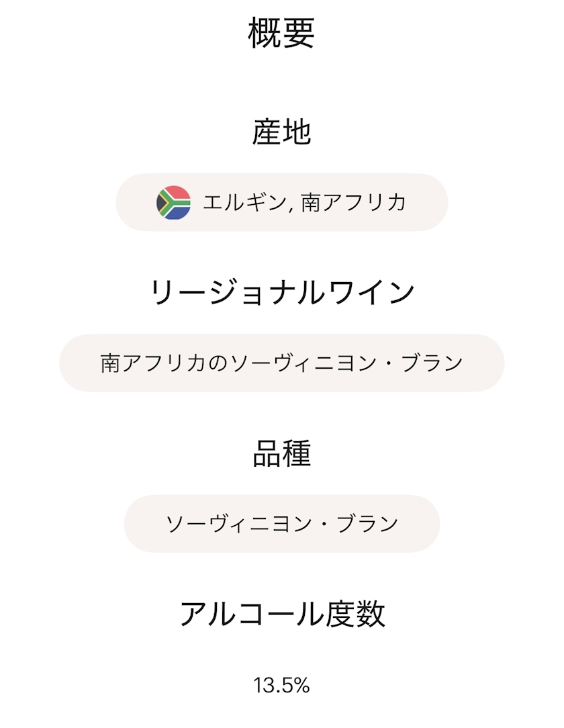The height and width of the screenshot is (728, 564).
Task: Click the アルコール度数 section heading
Action: (282, 614)
